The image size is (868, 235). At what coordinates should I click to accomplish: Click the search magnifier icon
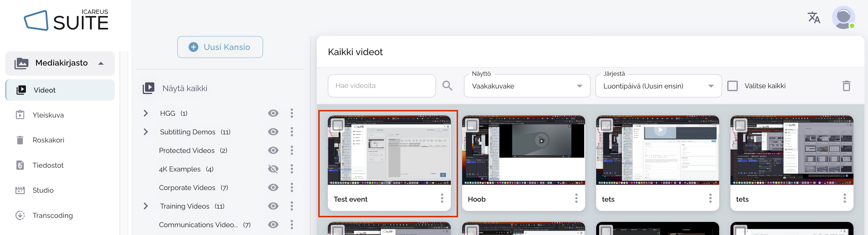(447, 86)
